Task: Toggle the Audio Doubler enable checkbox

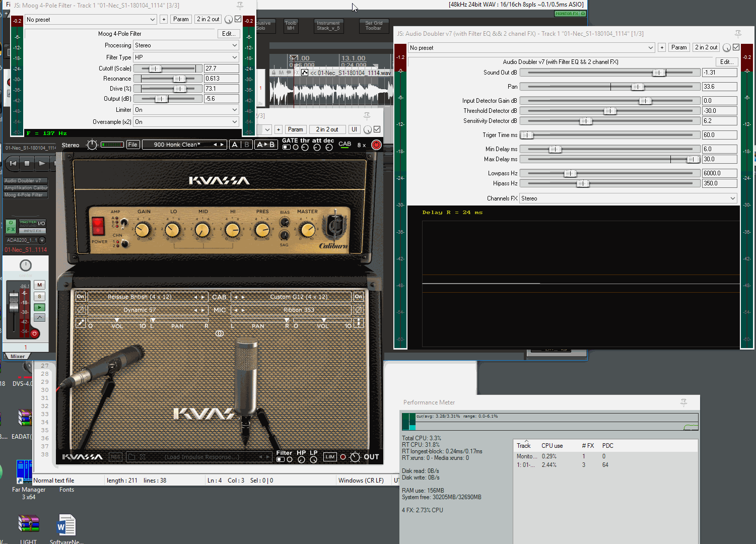Action: point(736,47)
